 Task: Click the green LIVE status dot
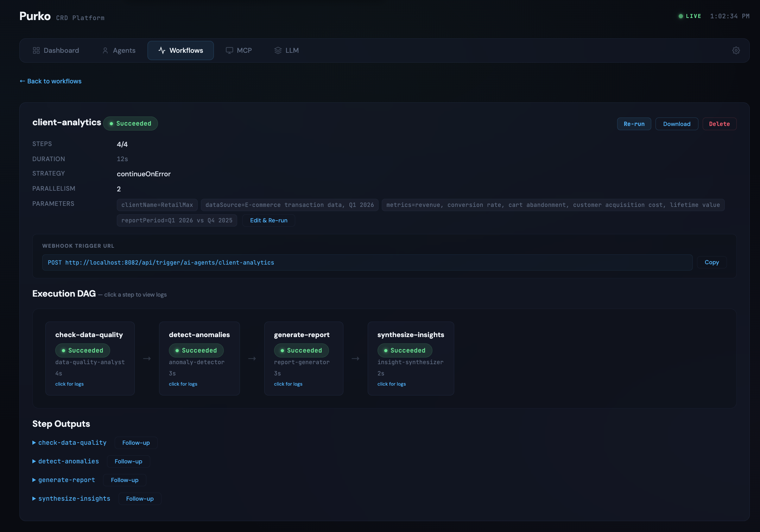point(681,16)
